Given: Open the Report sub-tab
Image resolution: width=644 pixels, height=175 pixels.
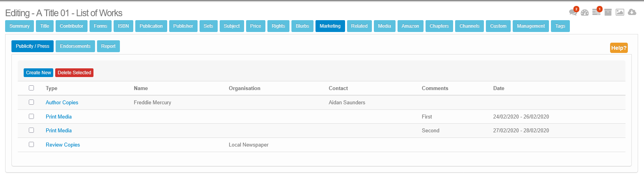Looking at the screenshot, I should coord(108,46).
